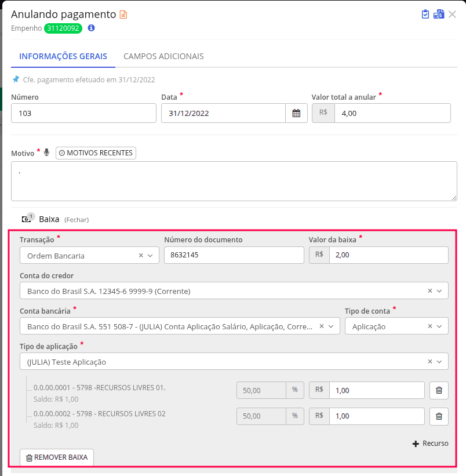Edit the R$ amount for RECURSOS LIVRES 01
This screenshot has height=476, width=466.
pos(377,390)
